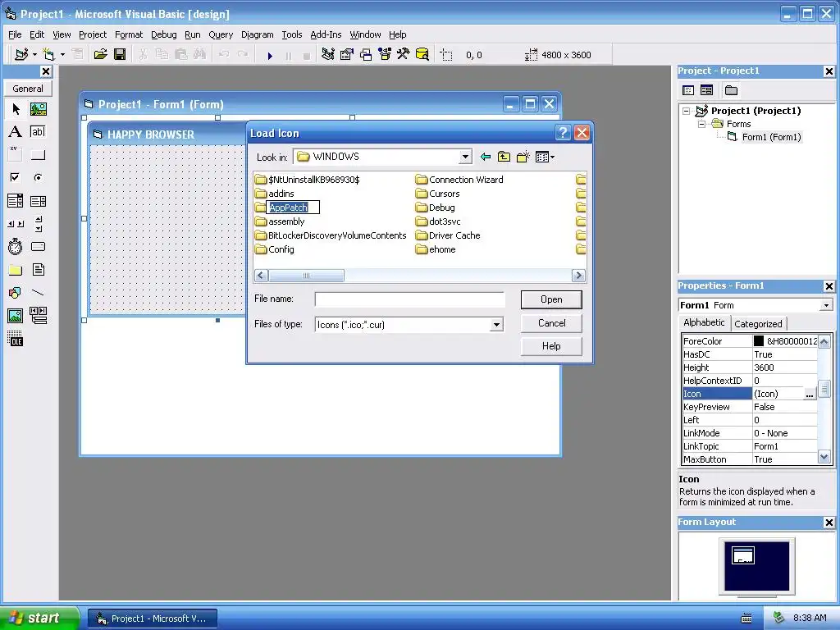Open the Object Browser toolbar icon
This screenshot has height=630, width=840.
(x=385, y=55)
